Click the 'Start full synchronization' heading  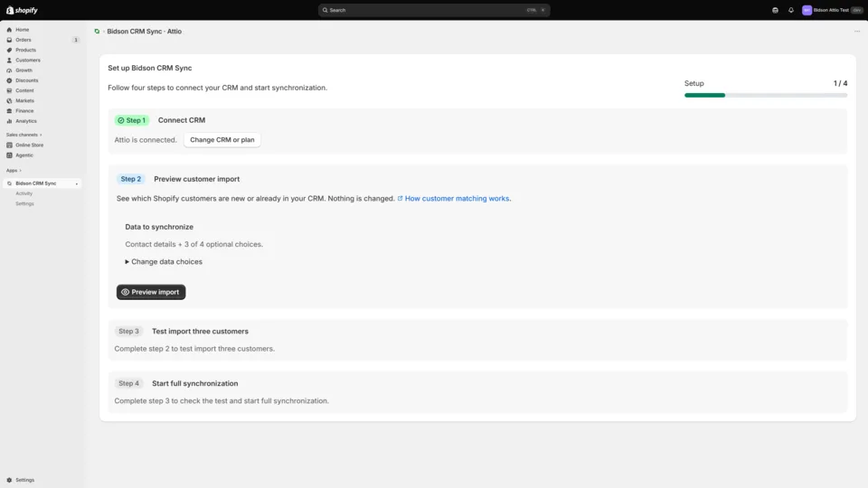[x=195, y=383]
